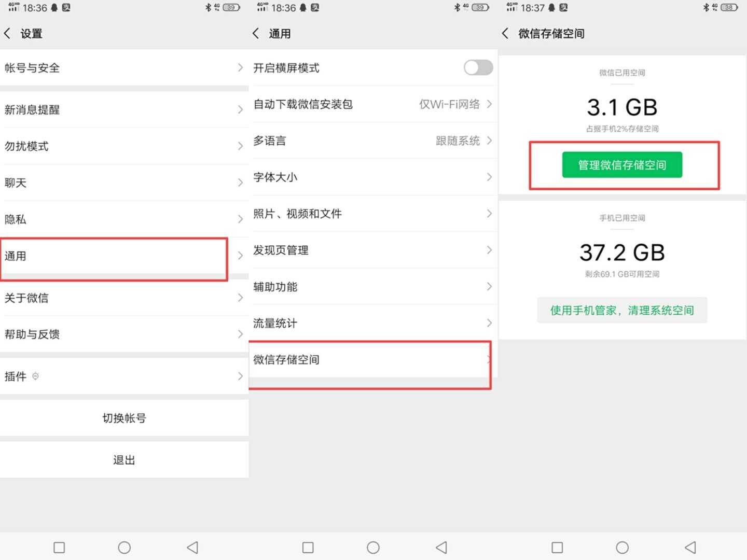The height and width of the screenshot is (560, 747).
Task: Open 帮助与反馈 page
Action: click(x=125, y=334)
